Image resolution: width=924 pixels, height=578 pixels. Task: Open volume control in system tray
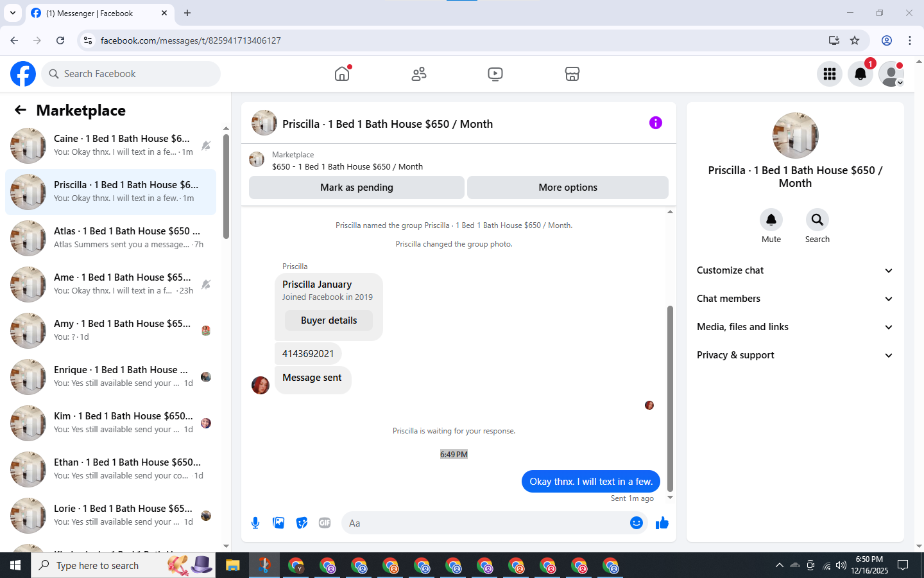coord(841,566)
